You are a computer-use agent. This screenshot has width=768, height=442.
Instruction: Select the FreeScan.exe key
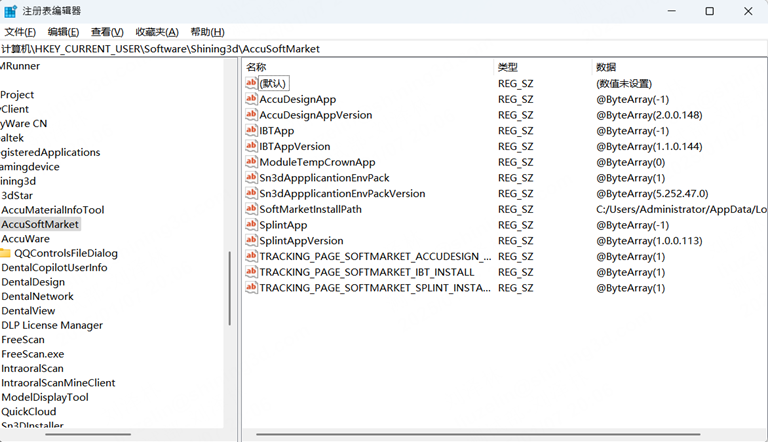click(x=32, y=353)
